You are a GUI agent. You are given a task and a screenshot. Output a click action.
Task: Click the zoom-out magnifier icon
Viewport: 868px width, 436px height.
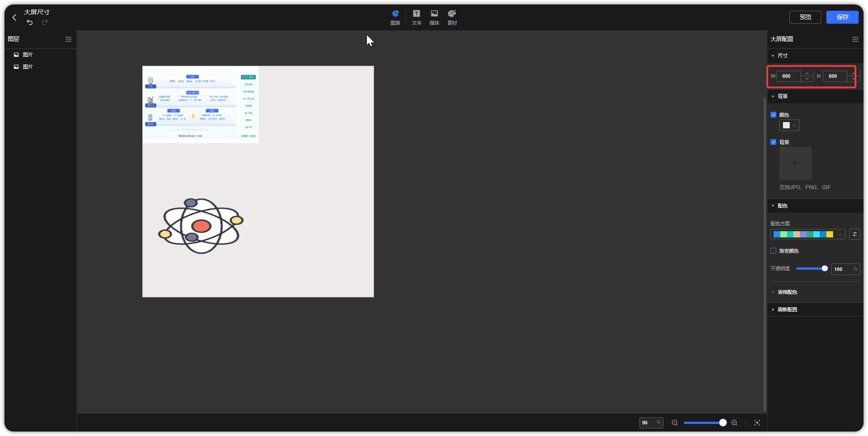(674, 423)
